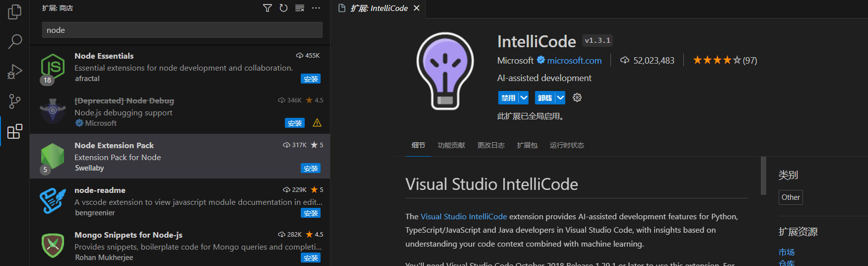Follow the Visual Studio IntelliCode link
This screenshot has width=868, height=266.
coord(464,216)
